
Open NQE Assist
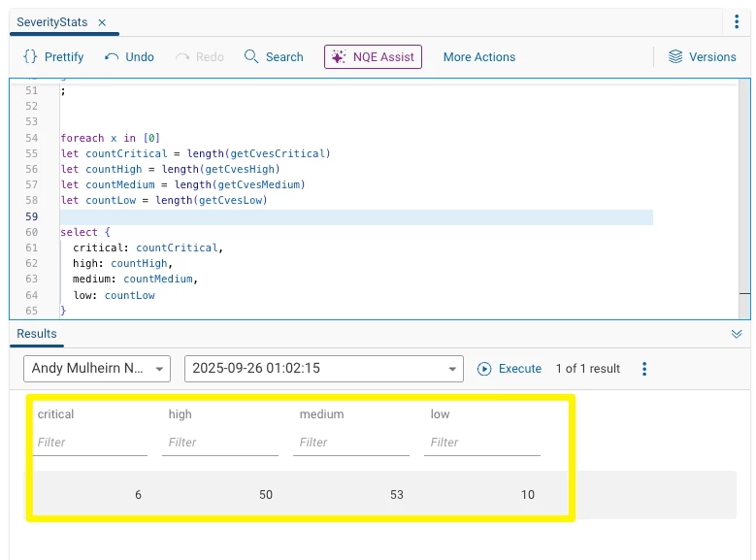point(373,57)
